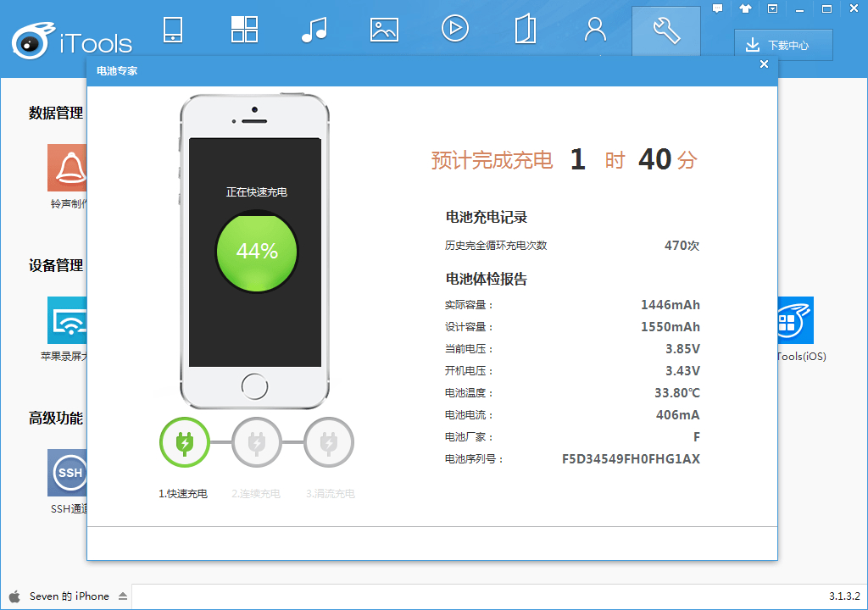Select the continuous charging step icon
868x610 pixels.
(x=256, y=443)
